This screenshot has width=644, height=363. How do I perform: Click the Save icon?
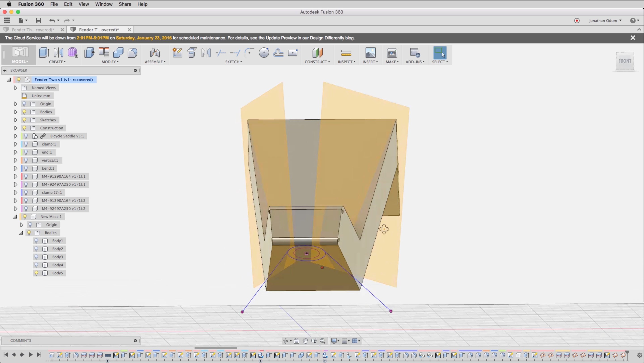pyautogui.click(x=38, y=21)
